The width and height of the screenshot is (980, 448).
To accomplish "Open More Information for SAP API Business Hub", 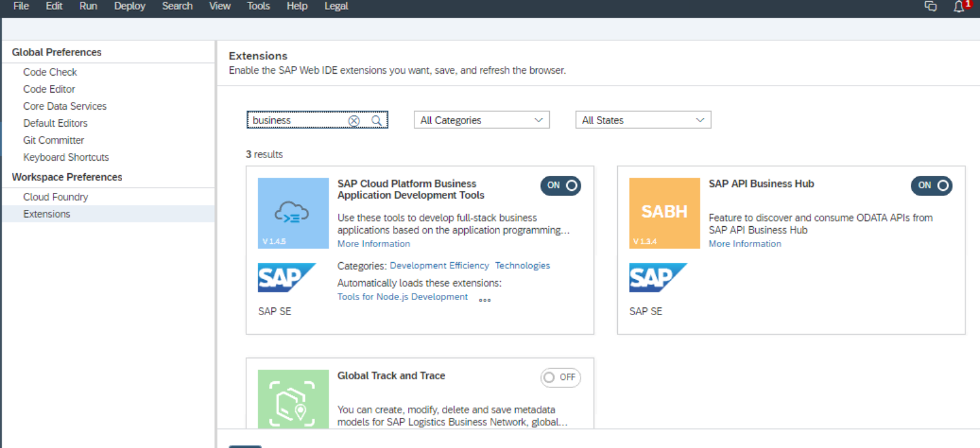I will 744,244.
